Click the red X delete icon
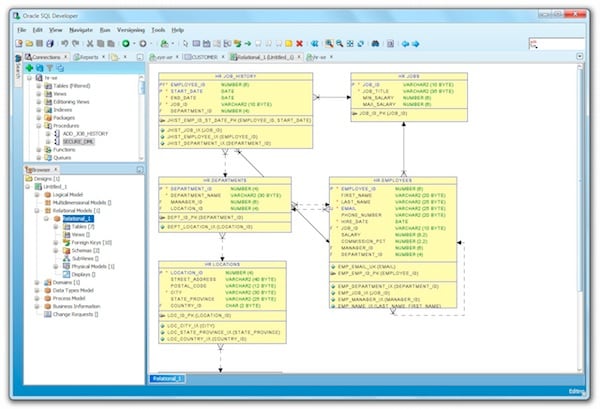Viewport: 600px width, 409px height. coord(300,44)
